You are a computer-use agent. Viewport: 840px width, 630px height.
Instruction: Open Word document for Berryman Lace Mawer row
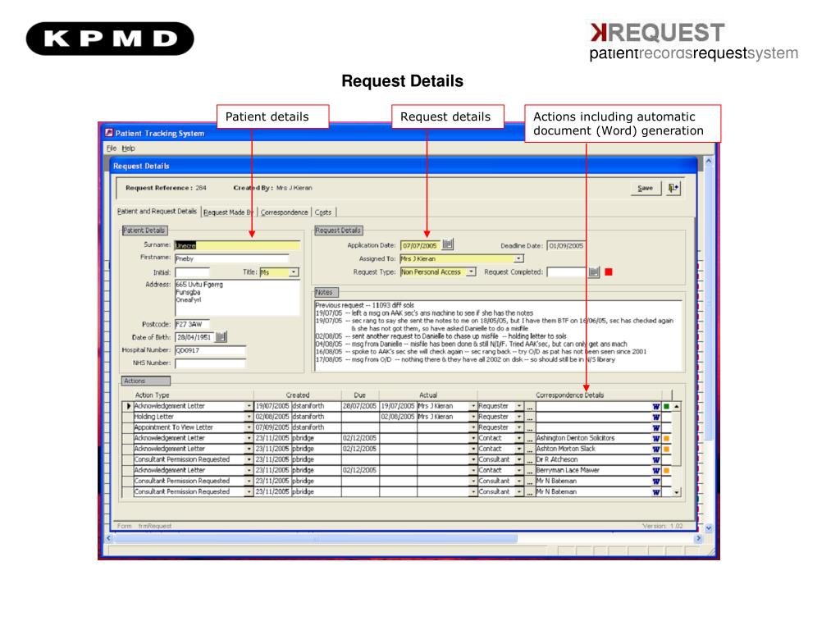click(656, 470)
